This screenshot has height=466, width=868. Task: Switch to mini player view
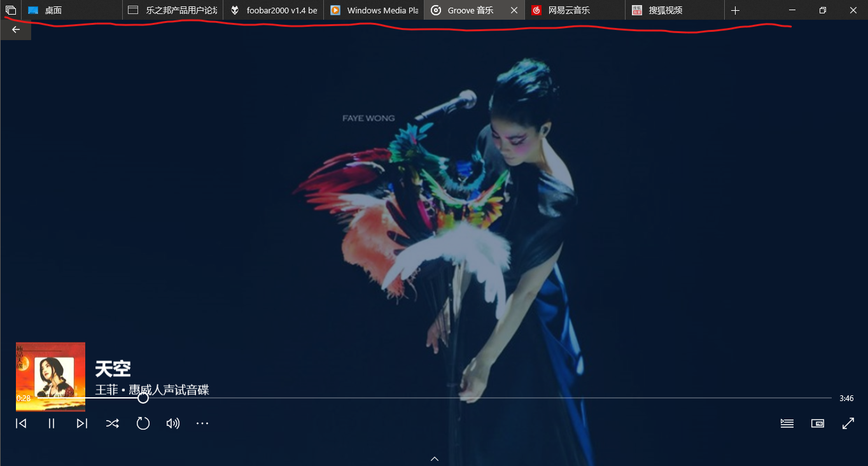[x=818, y=423]
